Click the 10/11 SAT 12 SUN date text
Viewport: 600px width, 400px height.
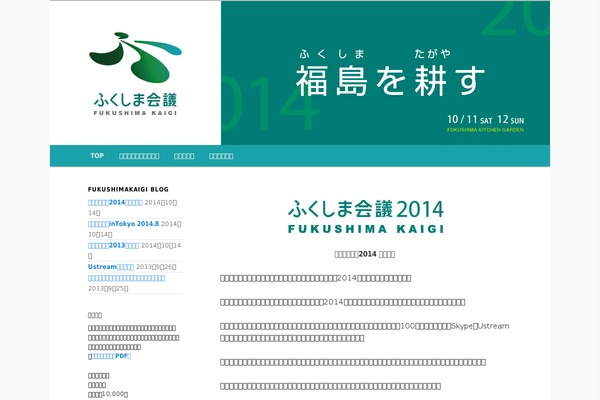pyautogui.click(x=485, y=119)
